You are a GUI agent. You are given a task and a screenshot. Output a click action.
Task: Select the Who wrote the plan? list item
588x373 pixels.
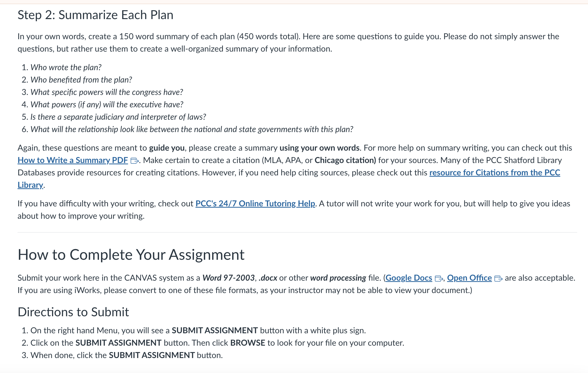(x=66, y=67)
